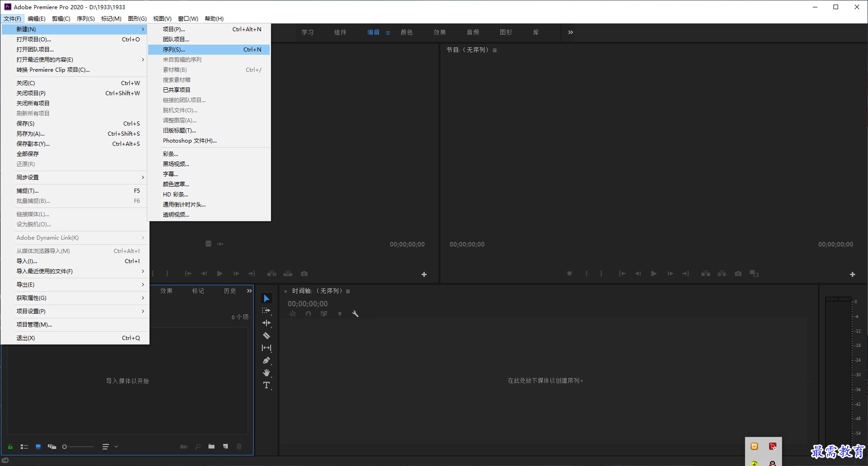Expand 项目设置(P) submenu
This screenshot has height=466, width=868.
tap(75, 311)
